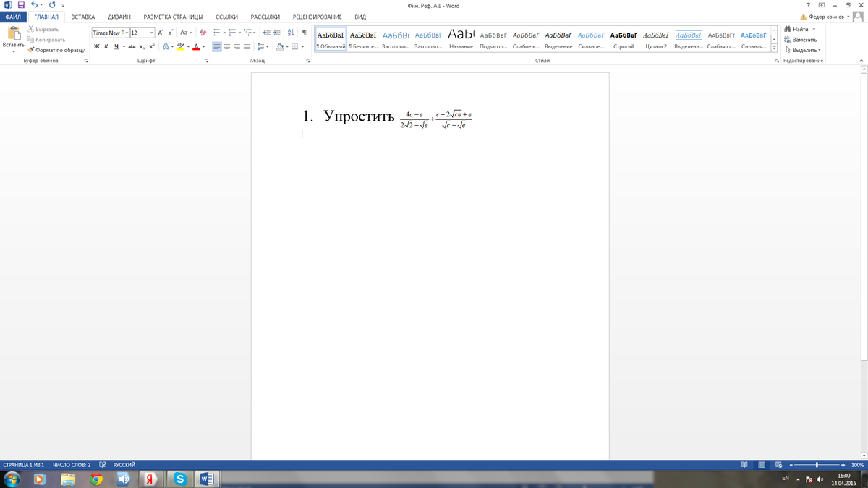
Task: Apply the superscript format
Action: click(152, 47)
